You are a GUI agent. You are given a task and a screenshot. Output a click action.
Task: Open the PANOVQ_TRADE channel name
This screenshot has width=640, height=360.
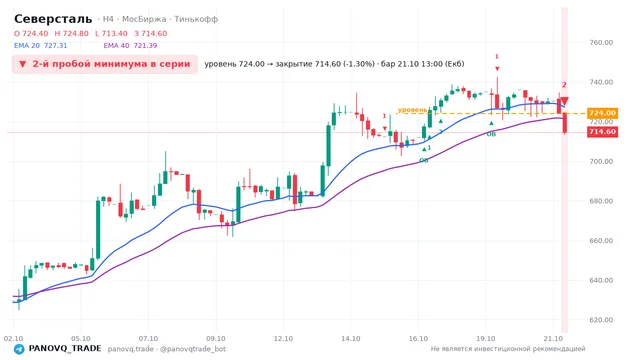click(x=65, y=349)
